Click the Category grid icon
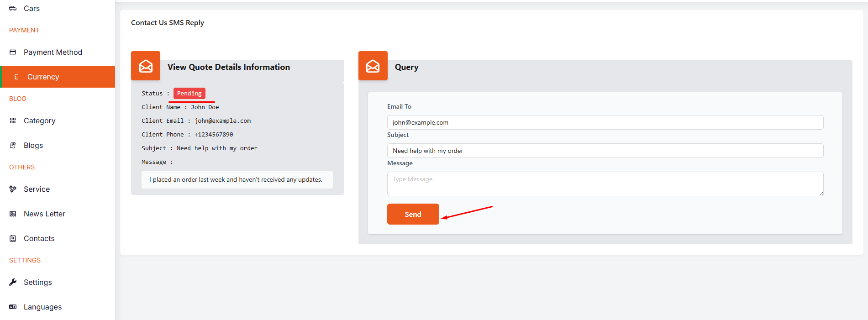Screen dimensions: 868x320 [13, 121]
